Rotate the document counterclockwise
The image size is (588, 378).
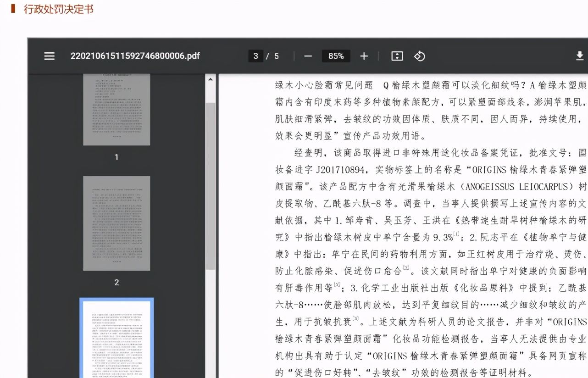[x=419, y=56]
